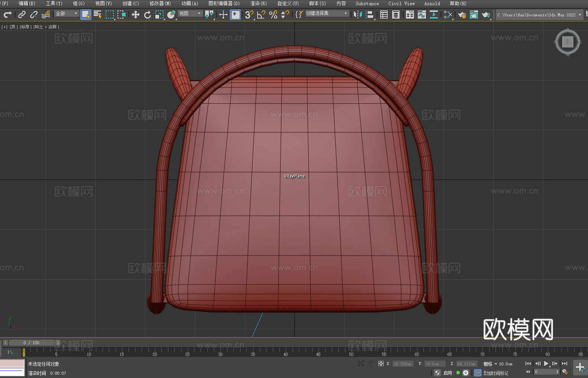Click the X coordinate field
The width and height of the screenshot is (588, 378).
[x=403, y=364]
